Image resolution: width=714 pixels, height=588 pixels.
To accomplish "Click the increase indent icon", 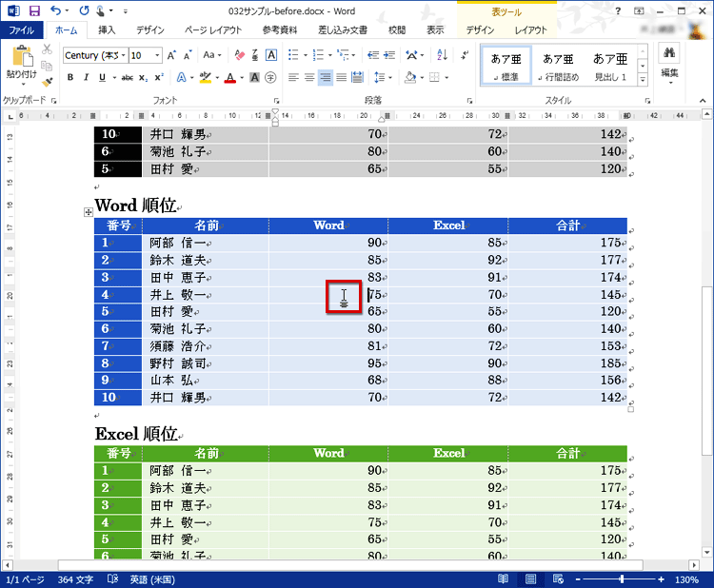I will (x=389, y=55).
